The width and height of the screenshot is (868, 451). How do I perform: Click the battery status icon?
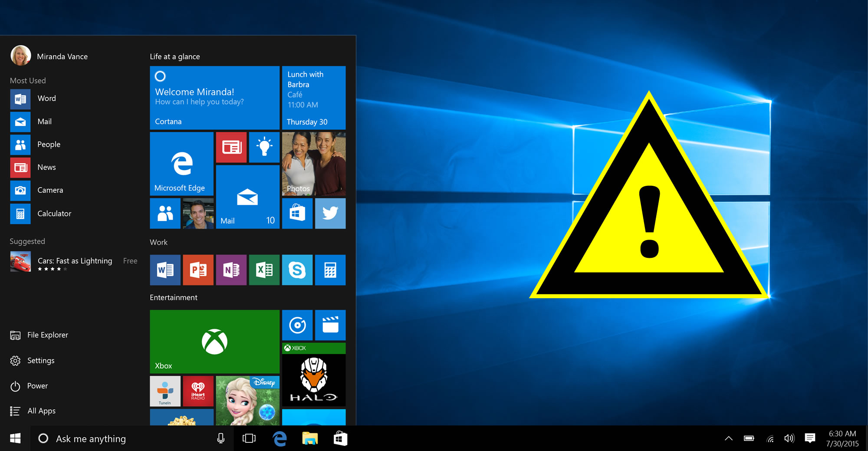click(x=749, y=438)
